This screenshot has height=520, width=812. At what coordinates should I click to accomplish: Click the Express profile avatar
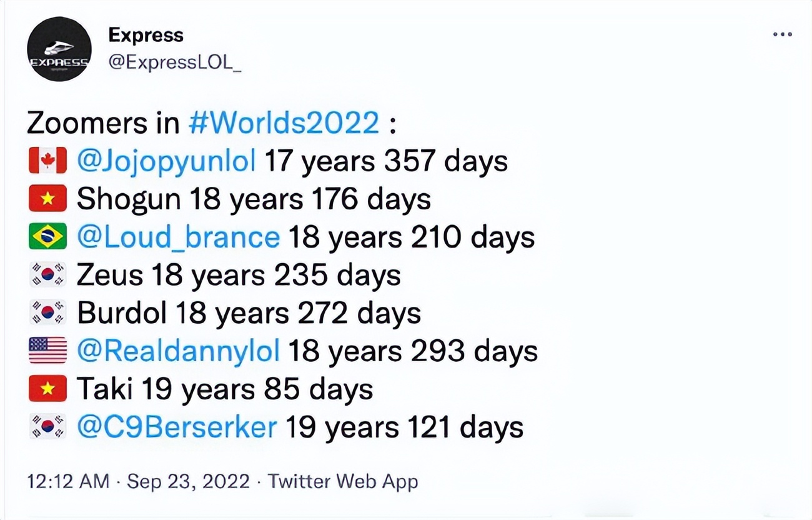[x=59, y=49]
